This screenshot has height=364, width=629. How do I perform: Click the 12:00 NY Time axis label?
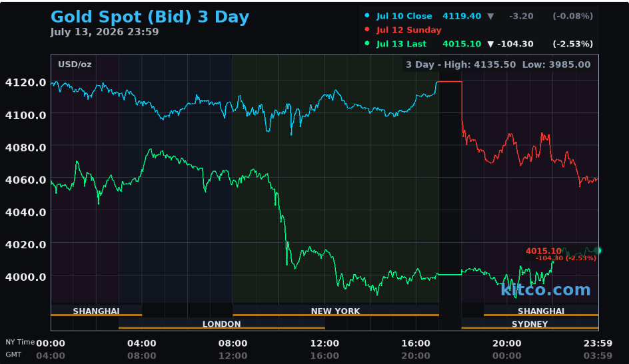pyautogui.click(x=324, y=343)
